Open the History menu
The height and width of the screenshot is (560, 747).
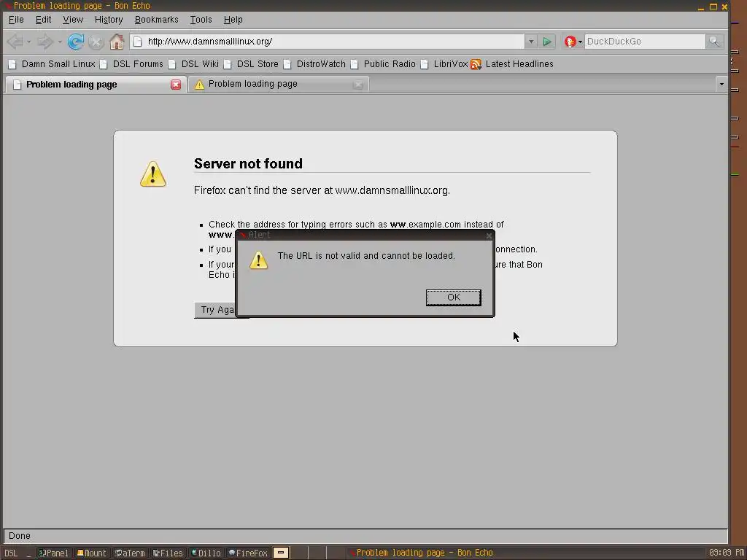(109, 20)
